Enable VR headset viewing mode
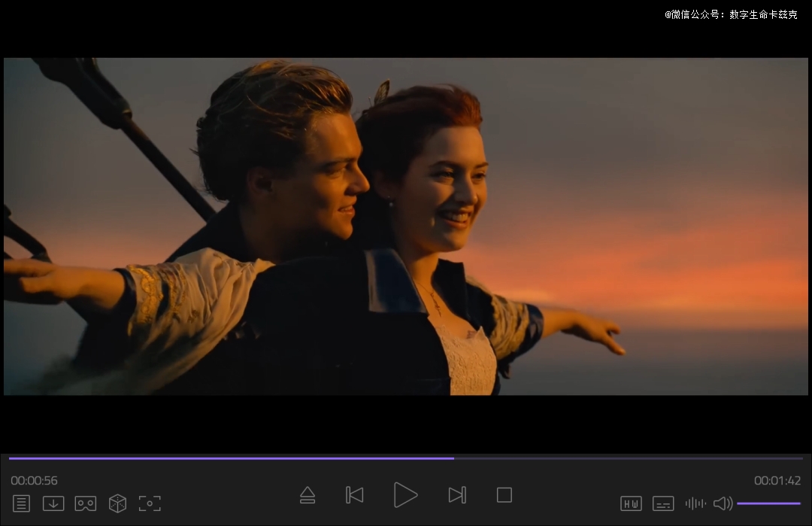The height and width of the screenshot is (526, 812). coord(86,503)
